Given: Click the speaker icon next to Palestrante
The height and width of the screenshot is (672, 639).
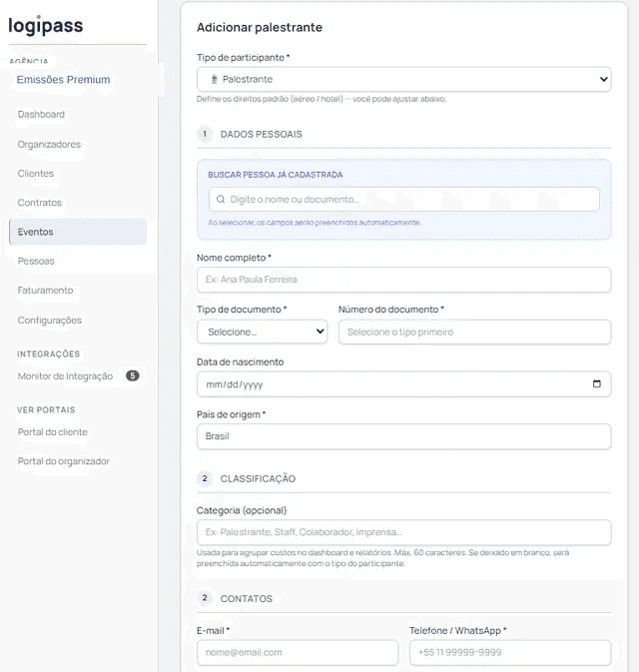Looking at the screenshot, I should coord(215,79).
